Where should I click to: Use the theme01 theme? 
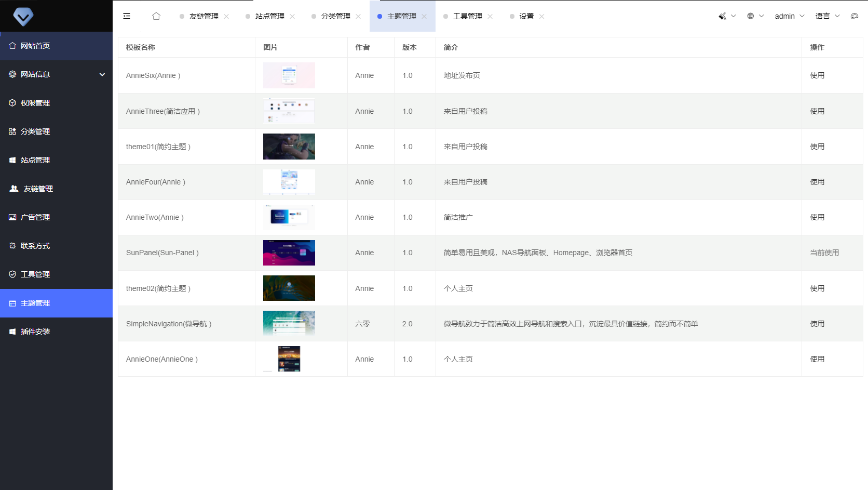pyautogui.click(x=817, y=147)
